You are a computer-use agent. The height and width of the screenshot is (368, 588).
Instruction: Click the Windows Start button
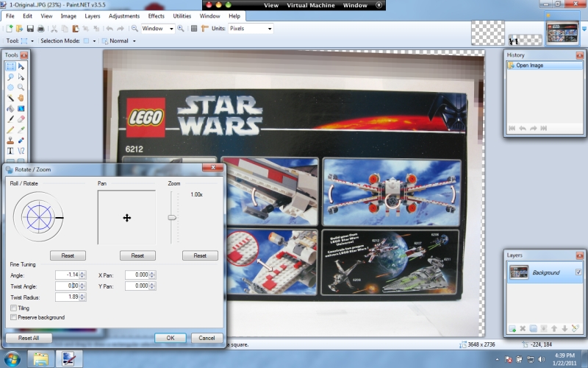coord(11,359)
